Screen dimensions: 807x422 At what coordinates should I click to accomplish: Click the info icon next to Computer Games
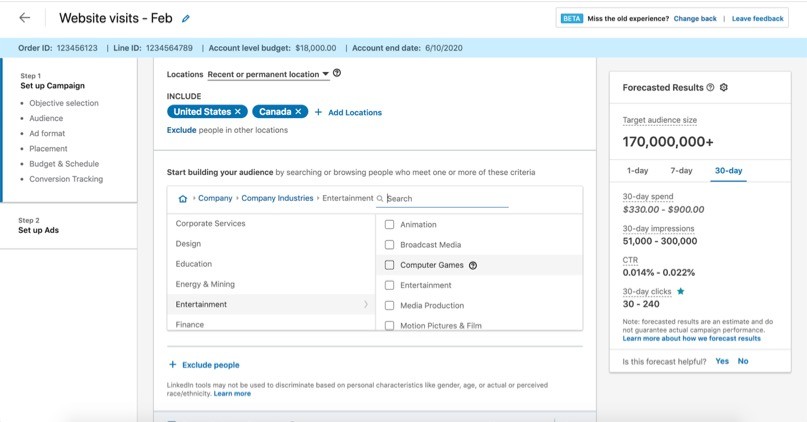473,265
